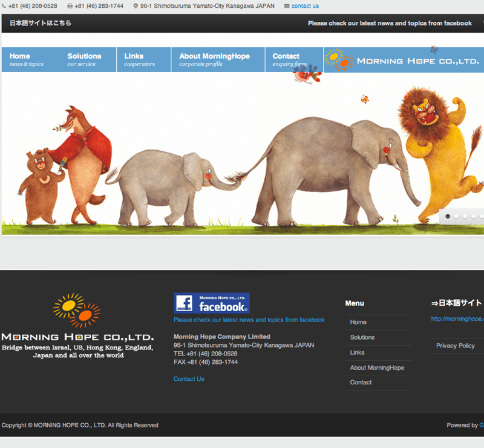Select Solutions in the footer Menu list
The width and height of the screenshot is (484, 448).
pos(362,337)
